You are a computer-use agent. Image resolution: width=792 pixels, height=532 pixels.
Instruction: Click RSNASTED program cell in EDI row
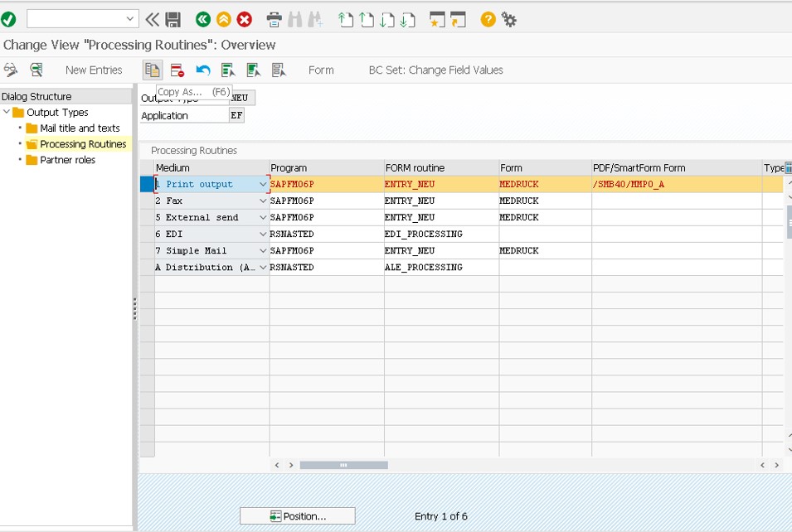coord(326,235)
